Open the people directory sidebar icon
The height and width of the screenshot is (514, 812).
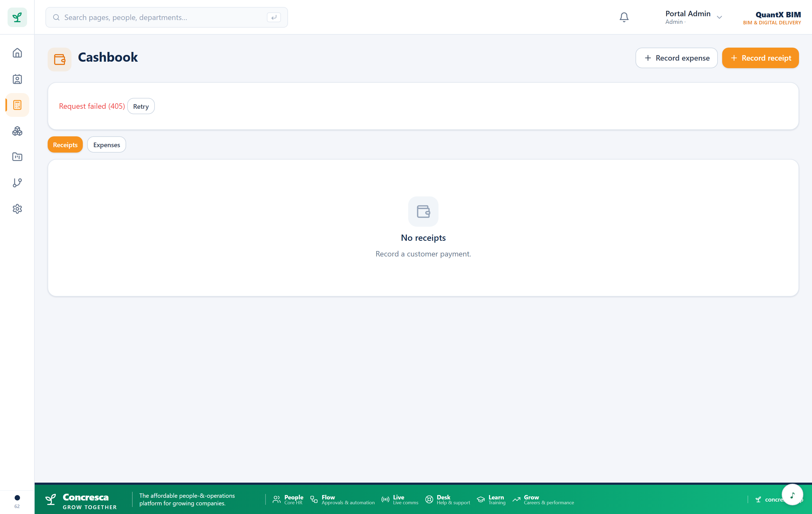point(17,79)
